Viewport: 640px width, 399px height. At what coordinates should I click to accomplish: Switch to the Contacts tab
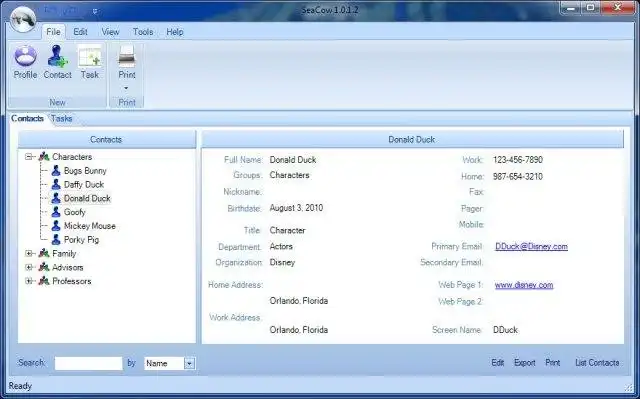(x=27, y=119)
